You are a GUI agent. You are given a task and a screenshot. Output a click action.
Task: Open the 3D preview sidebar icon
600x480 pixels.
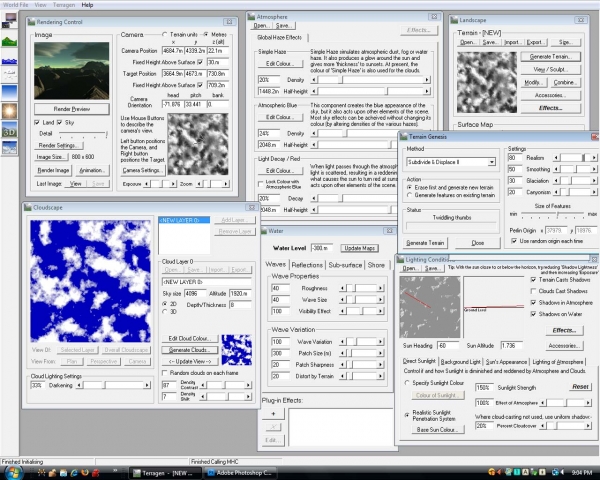(x=9, y=130)
